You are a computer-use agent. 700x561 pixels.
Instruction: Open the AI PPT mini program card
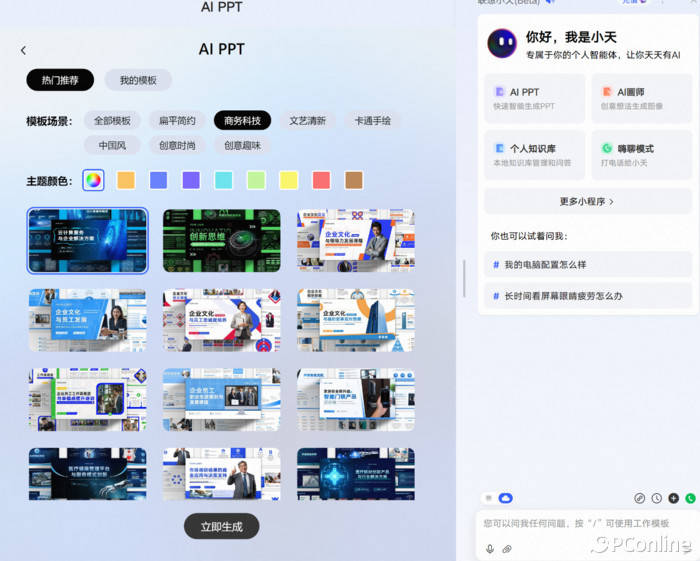[534, 99]
